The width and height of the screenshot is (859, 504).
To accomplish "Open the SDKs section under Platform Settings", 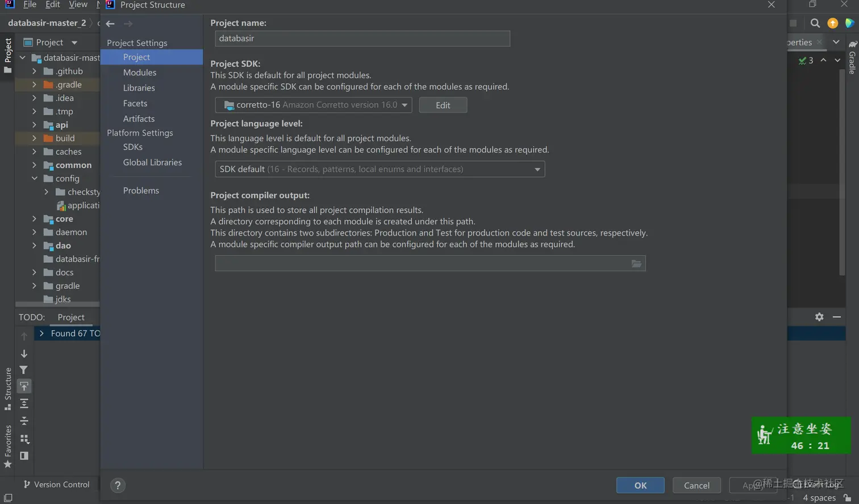I will point(133,147).
